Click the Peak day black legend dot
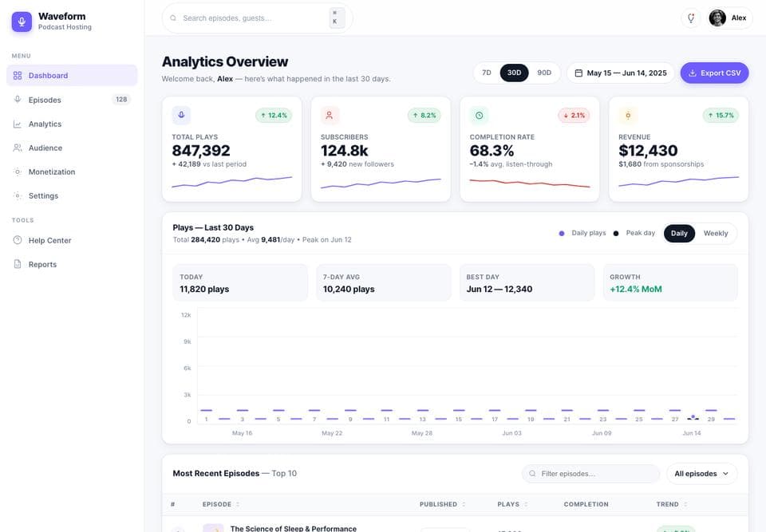This screenshot has height=532, width=766. pos(616,234)
